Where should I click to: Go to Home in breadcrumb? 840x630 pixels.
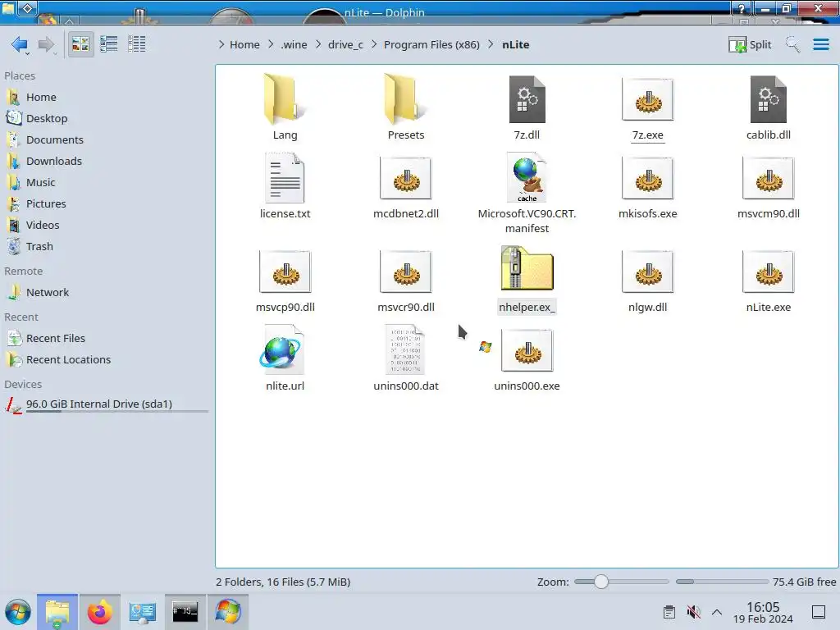click(x=244, y=44)
